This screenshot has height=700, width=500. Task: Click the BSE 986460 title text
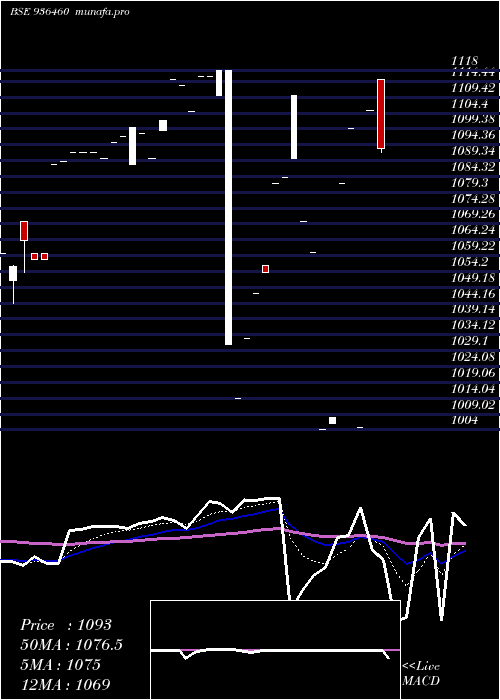pyautogui.click(x=39, y=12)
